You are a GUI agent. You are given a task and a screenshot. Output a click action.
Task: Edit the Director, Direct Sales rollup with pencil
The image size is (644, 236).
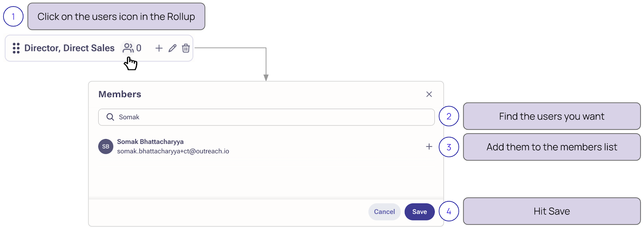coord(172,48)
